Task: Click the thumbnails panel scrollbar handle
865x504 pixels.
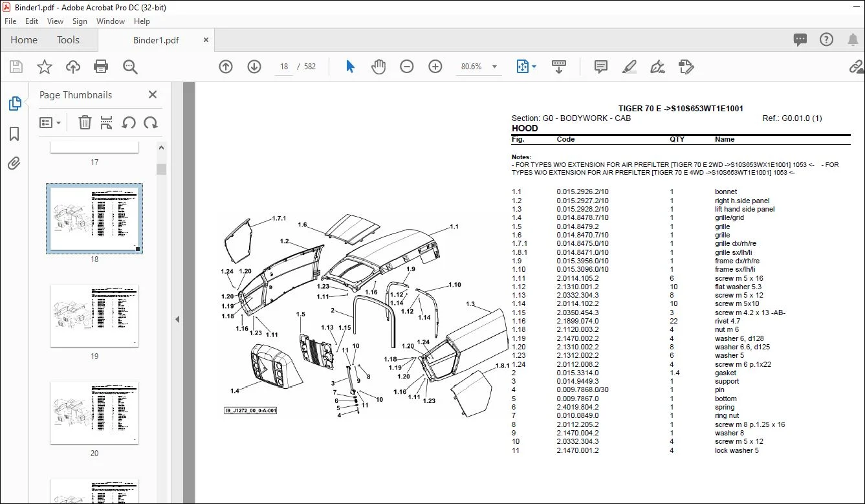Action: pyautogui.click(x=161, y=170)
